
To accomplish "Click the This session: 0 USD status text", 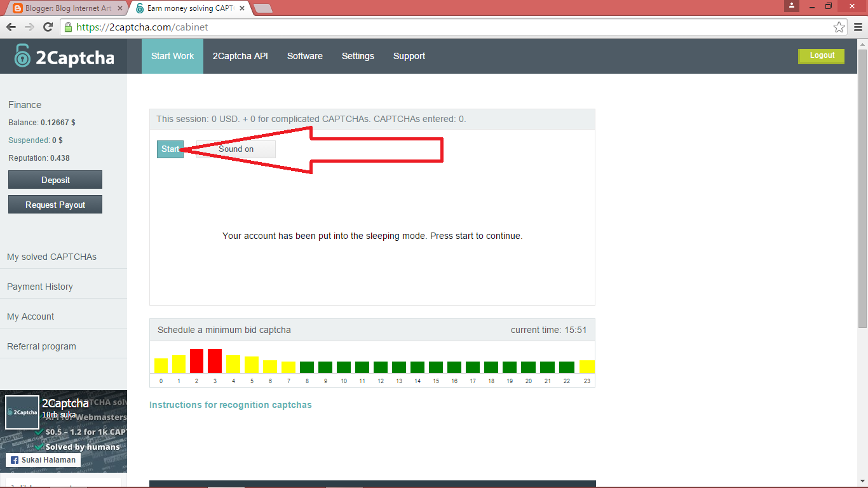I will 311,119.
